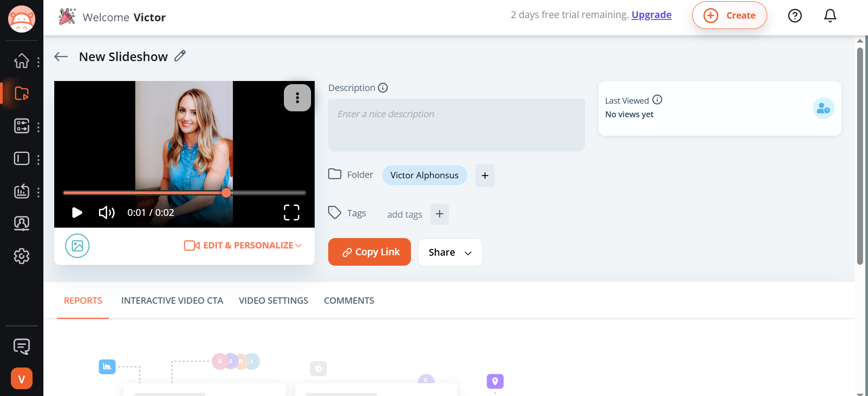Expand the workflow sidebar three-dot submenu

pyautogui.click(x=38, y=127)
